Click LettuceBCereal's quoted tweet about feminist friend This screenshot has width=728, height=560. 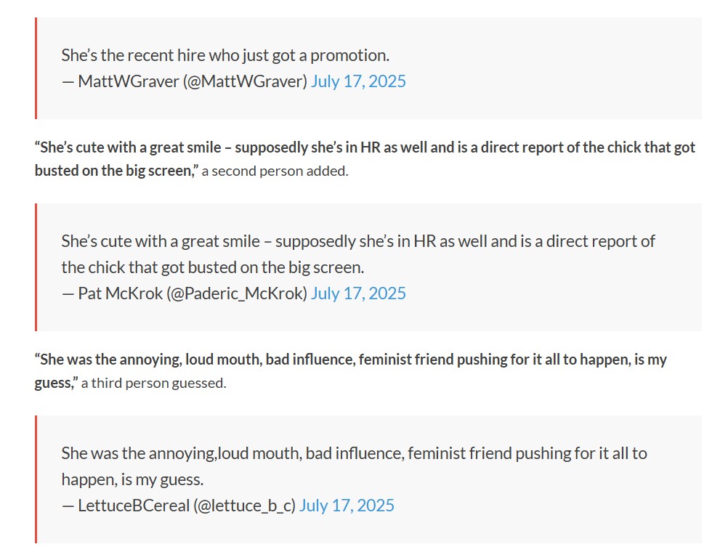click(x=354, y=466)
